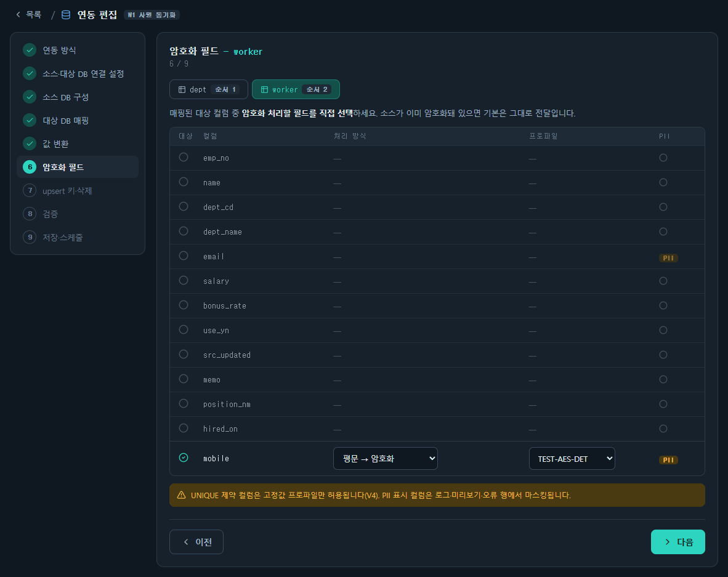Click the 처리 방식 column header
Screen dimensions: 728x577
tap(350, 136)
